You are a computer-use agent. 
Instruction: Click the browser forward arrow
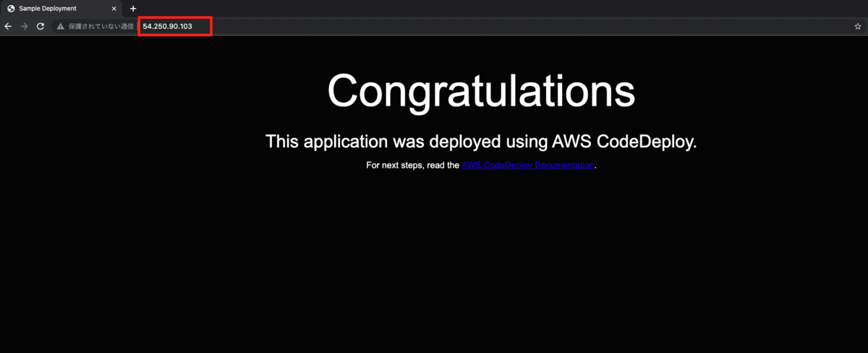pos(25,27)
